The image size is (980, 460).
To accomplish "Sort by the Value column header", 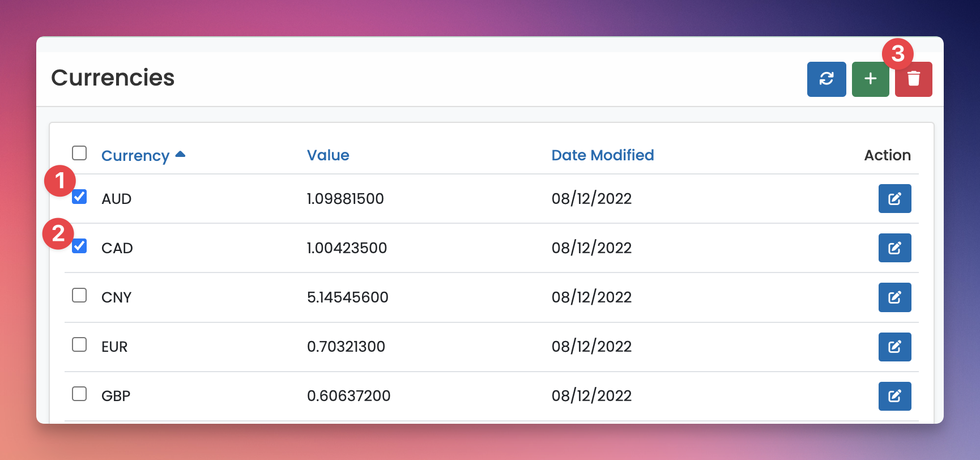I will (x=328, y=155).
